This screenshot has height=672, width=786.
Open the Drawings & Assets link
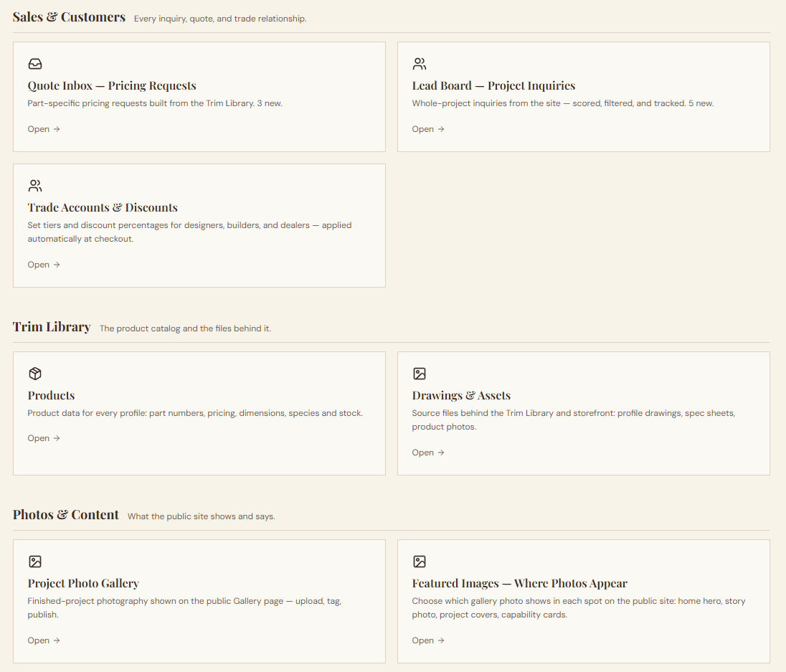(x=428, y=453)
